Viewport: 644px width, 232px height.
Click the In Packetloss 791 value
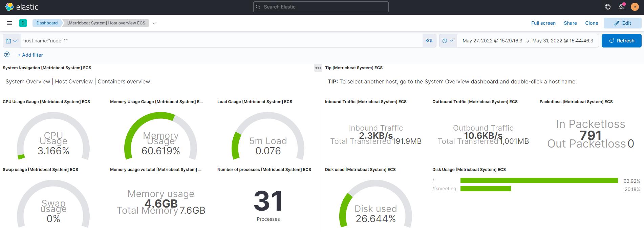point(591,135)
